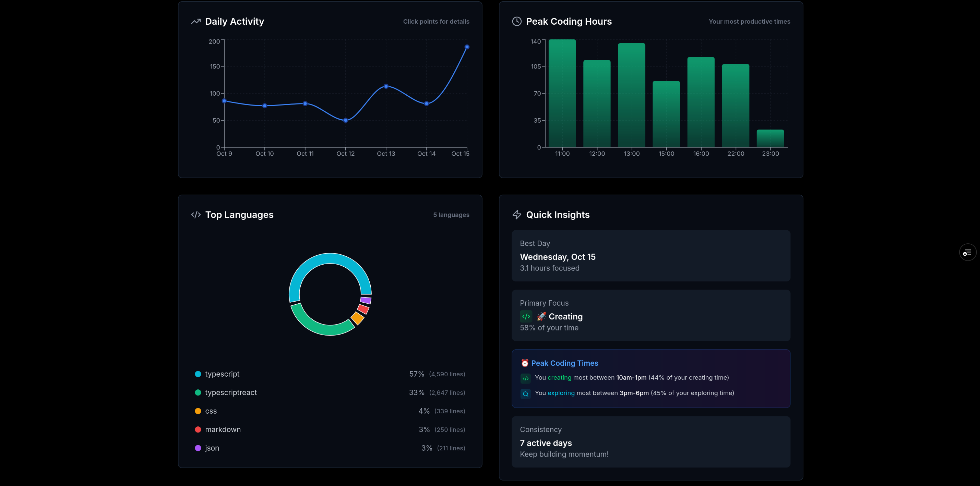Click the Daily Activity trending-up icon
Image resolution: width=980 pixels, height=486 pixels.
point(195,22)
